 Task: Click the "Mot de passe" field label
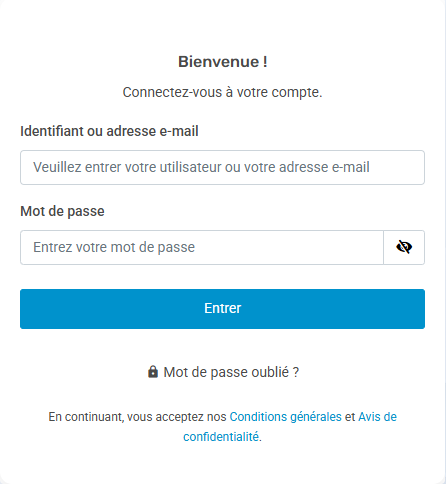point(62,211)
